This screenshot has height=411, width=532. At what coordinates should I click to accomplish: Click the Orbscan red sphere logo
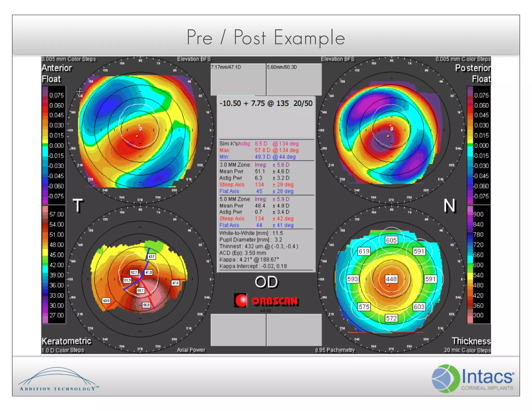point(241,301)
